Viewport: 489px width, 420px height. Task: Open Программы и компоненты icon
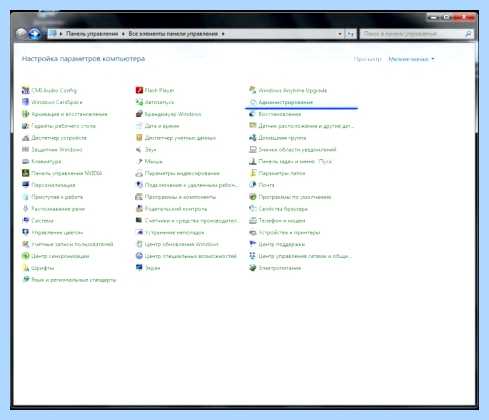click(139, 197)
